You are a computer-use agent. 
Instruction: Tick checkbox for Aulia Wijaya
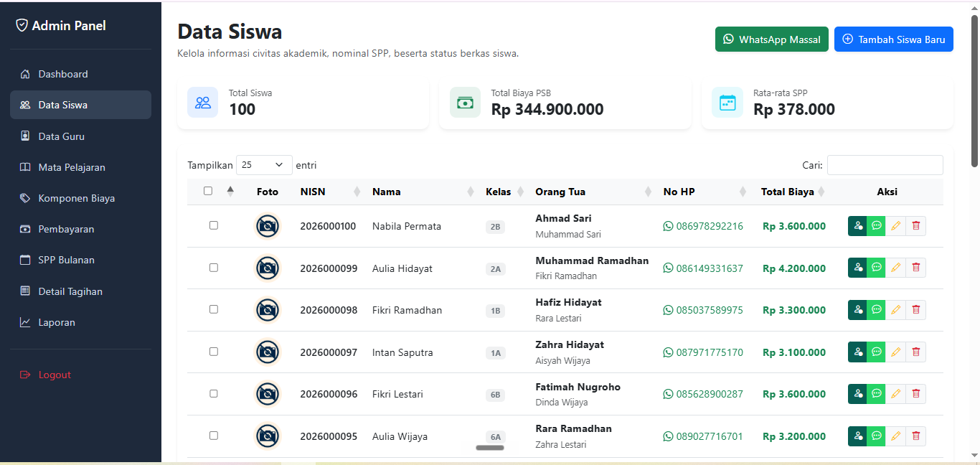coord(214,436)
